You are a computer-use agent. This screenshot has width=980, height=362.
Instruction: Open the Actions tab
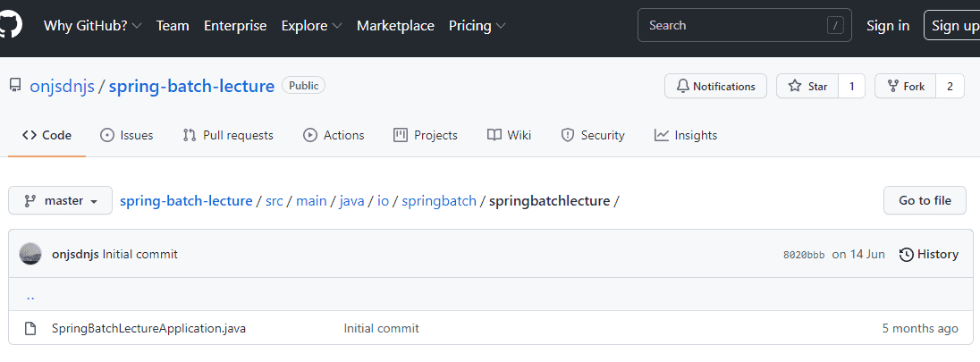tap(334, 135)
